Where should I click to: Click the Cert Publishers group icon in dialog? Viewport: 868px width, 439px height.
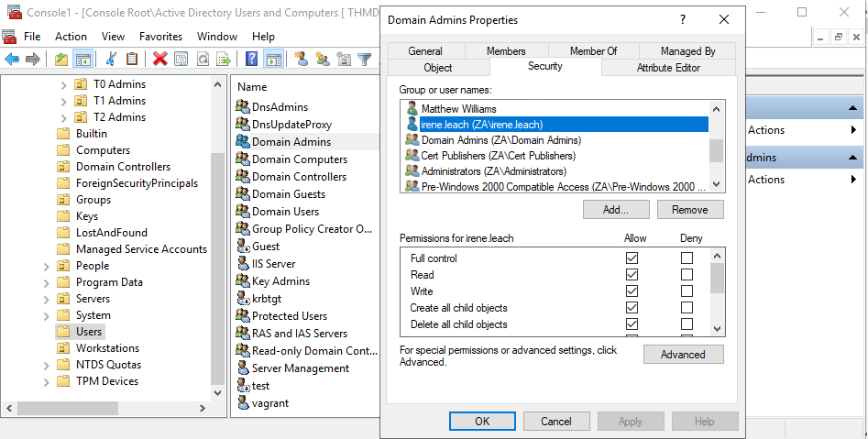[412, 155]
